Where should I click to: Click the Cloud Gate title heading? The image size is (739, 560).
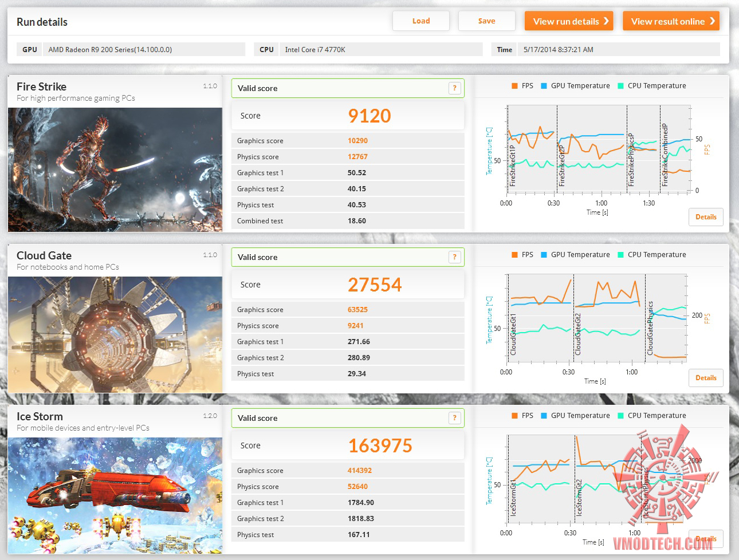(x=44, y=255)
